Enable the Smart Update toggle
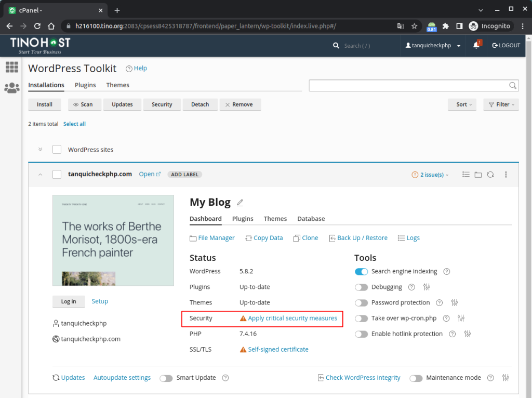 pyautogui.click(x=166, y=378)
